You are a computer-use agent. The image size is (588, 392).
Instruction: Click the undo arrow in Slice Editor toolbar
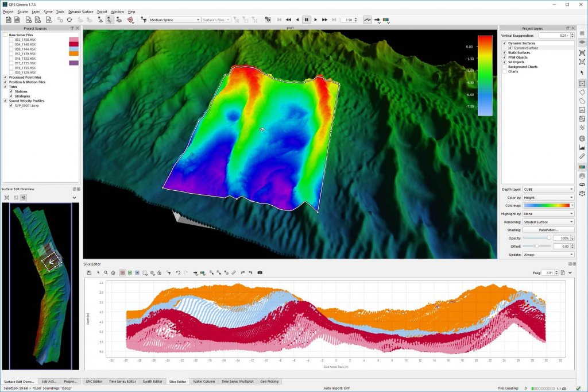coord(178,272)
